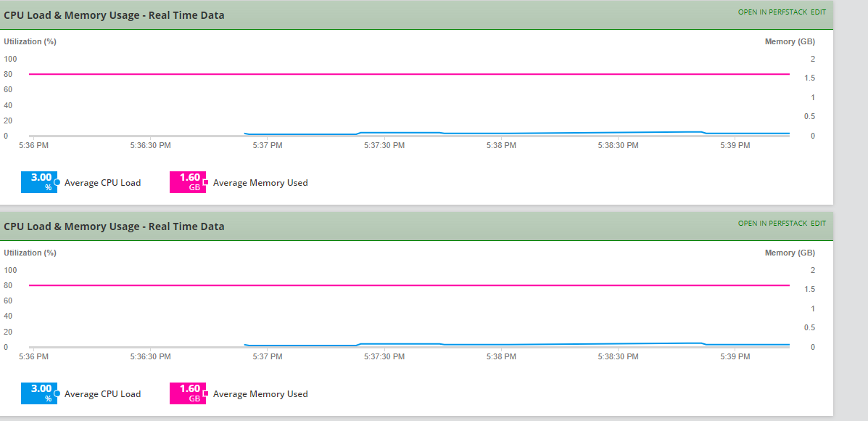Viewport: 868px width, 421px height.
Task: Click Utilization (%) axis title in bottom chart
Action: pyautogui.click(x=30, y=253)
